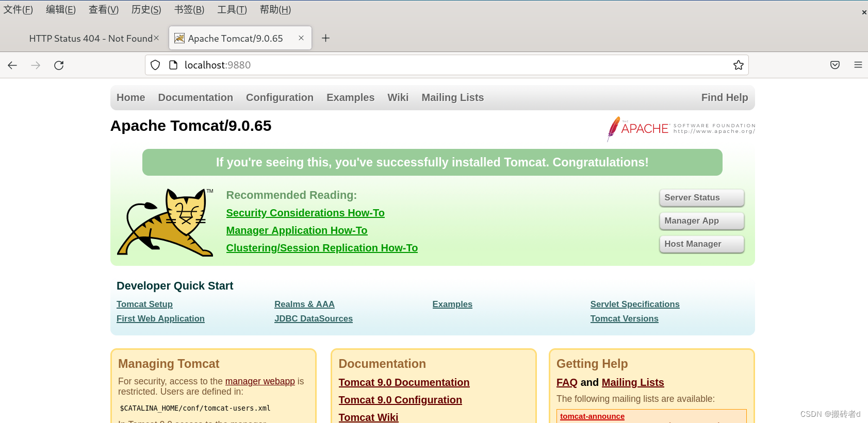
Task: Click the Tomcat cat mascot image
Action: pos(166,222)
